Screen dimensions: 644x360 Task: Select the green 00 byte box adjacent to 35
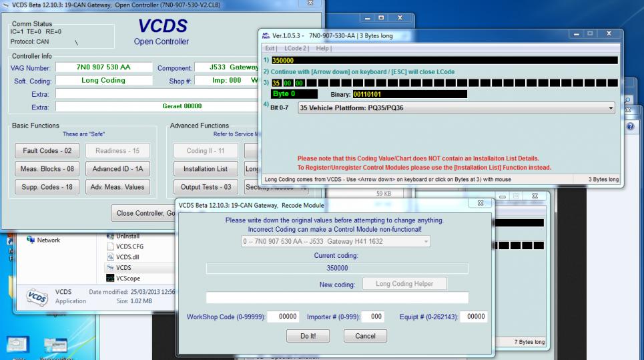pyautogui.click(x=288, y=83)
